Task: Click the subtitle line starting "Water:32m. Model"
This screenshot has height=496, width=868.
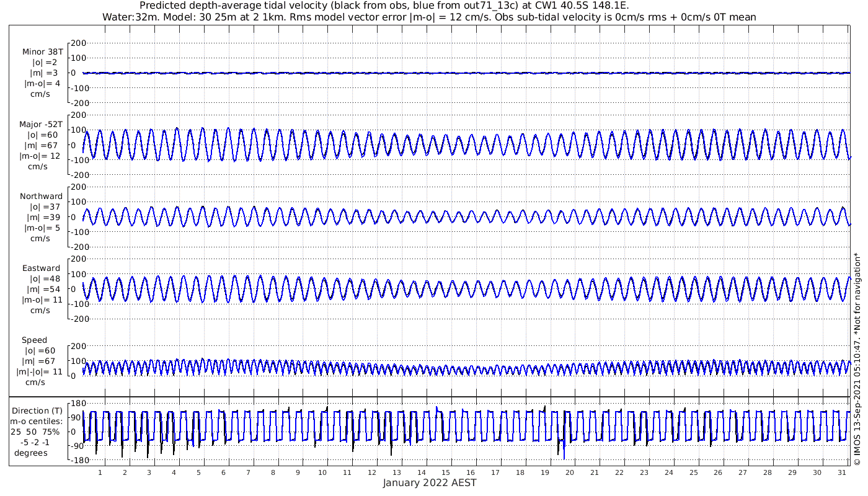Action: (429, 17)
